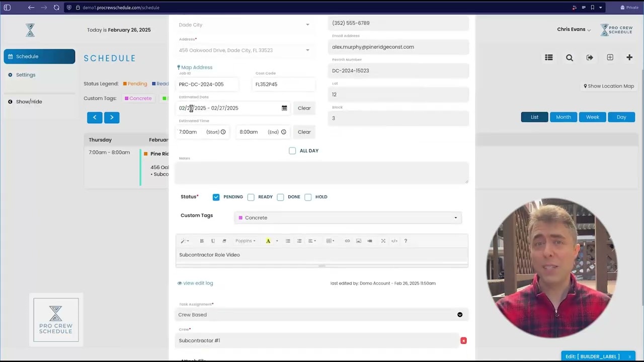Clear the Estimated Date field
The image size is (644, 362).
coord(304,108)
